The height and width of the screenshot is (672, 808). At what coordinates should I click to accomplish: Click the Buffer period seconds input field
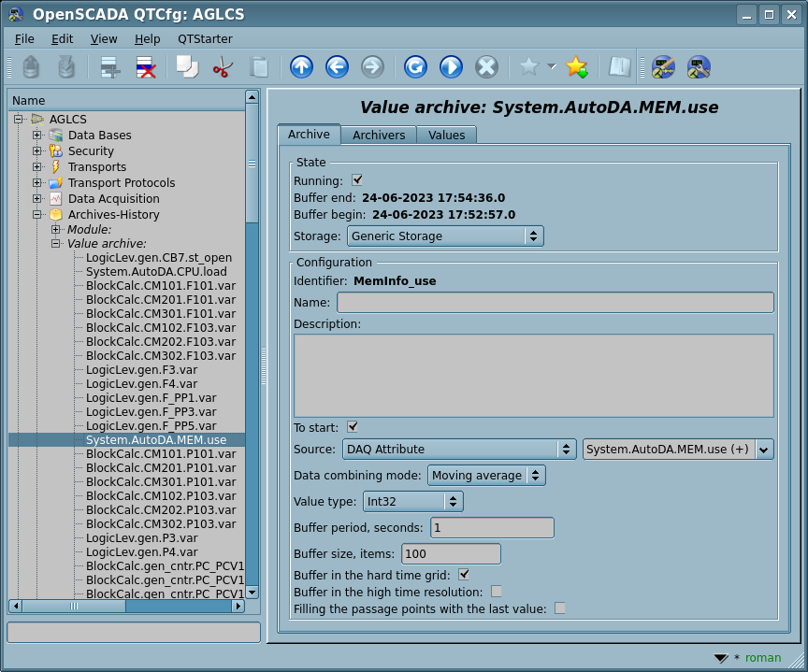[491, 528]
